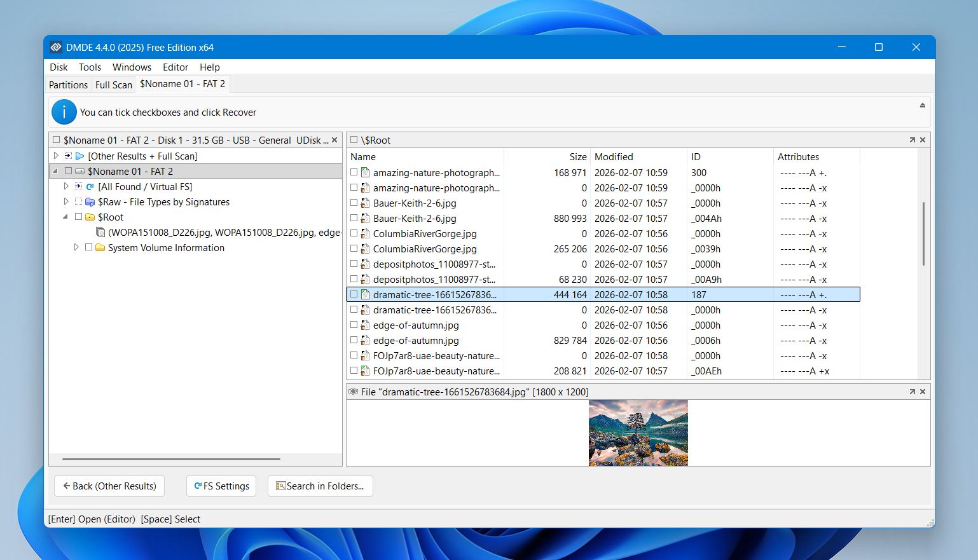
Task: Switch to the Partitions tab
Action: click(67, 84)
